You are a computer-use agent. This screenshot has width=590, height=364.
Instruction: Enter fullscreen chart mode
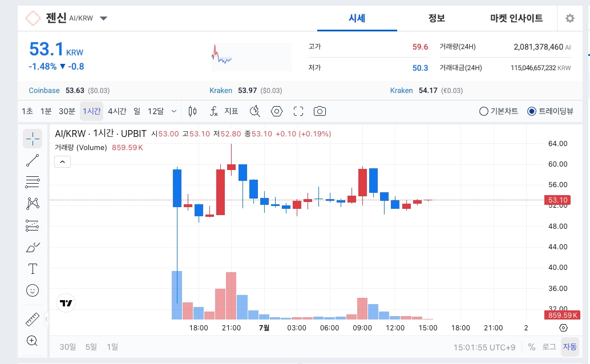pos(298,111)
